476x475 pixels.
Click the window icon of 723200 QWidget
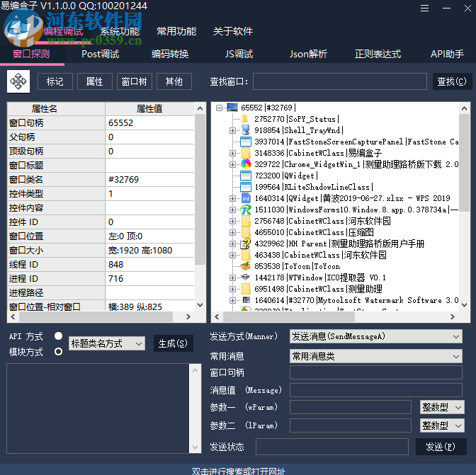pyautogui.click(x=246, y=176)
